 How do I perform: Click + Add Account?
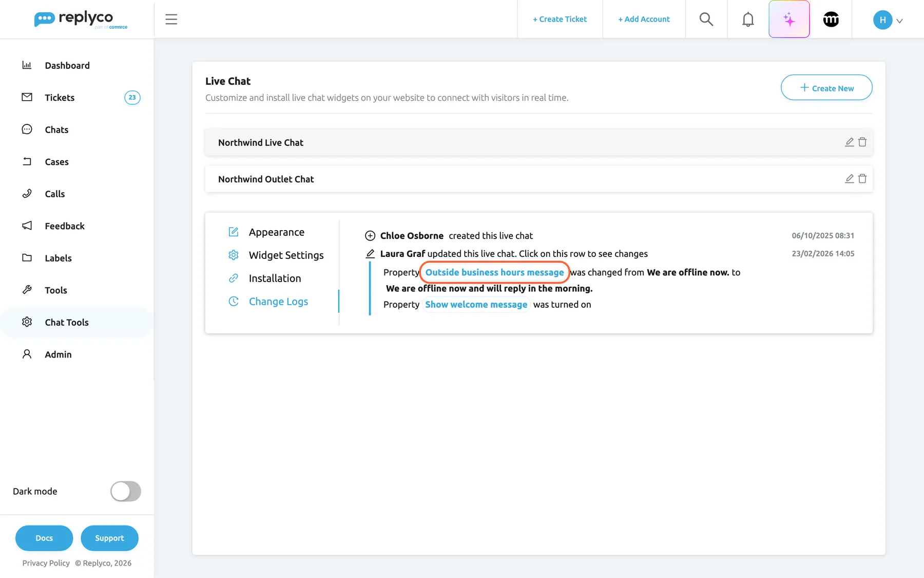point(644,20)
